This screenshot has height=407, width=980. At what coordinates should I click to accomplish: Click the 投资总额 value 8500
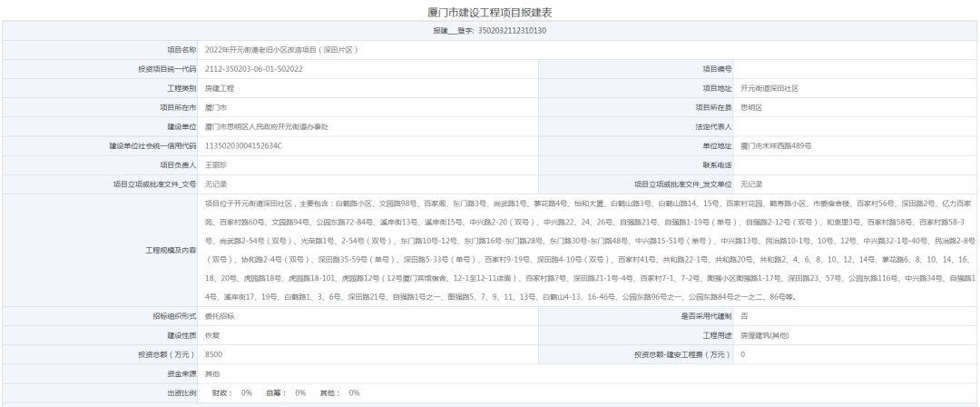tap(214, 354)
